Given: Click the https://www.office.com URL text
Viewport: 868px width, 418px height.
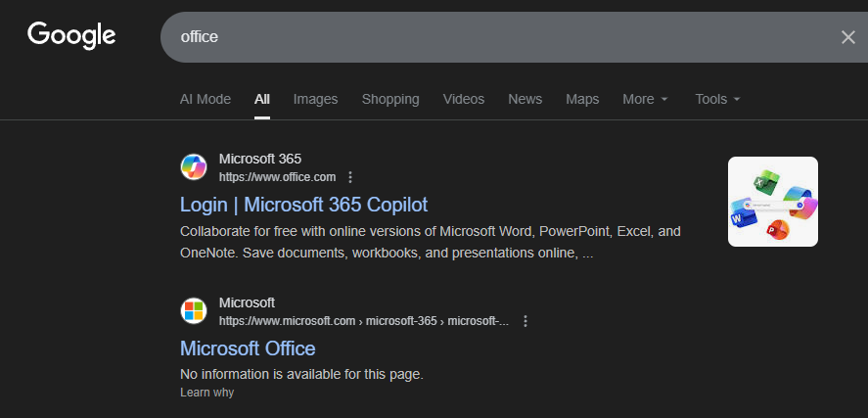Looking at the screenshot, I should click(277, 177).
